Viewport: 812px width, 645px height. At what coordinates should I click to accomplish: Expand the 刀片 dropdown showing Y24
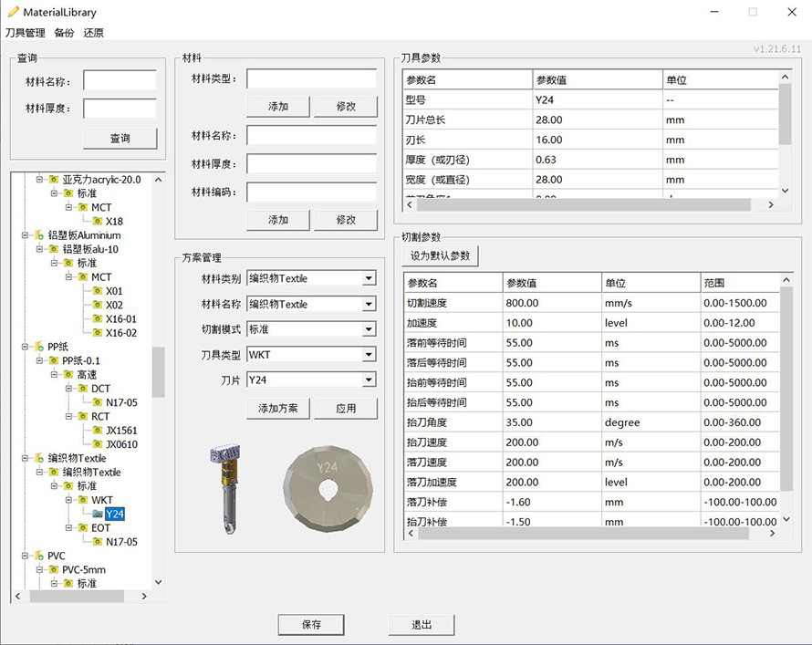click(369, 380)
